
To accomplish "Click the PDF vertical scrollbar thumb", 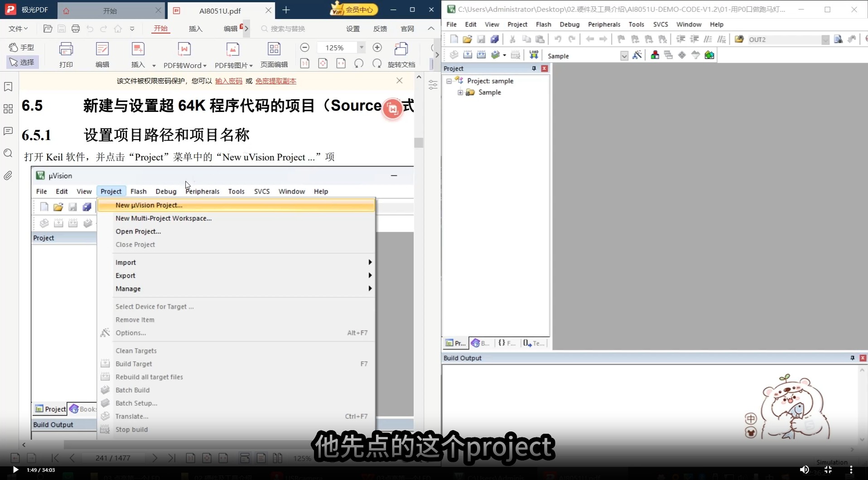I will tap(419, 142).
